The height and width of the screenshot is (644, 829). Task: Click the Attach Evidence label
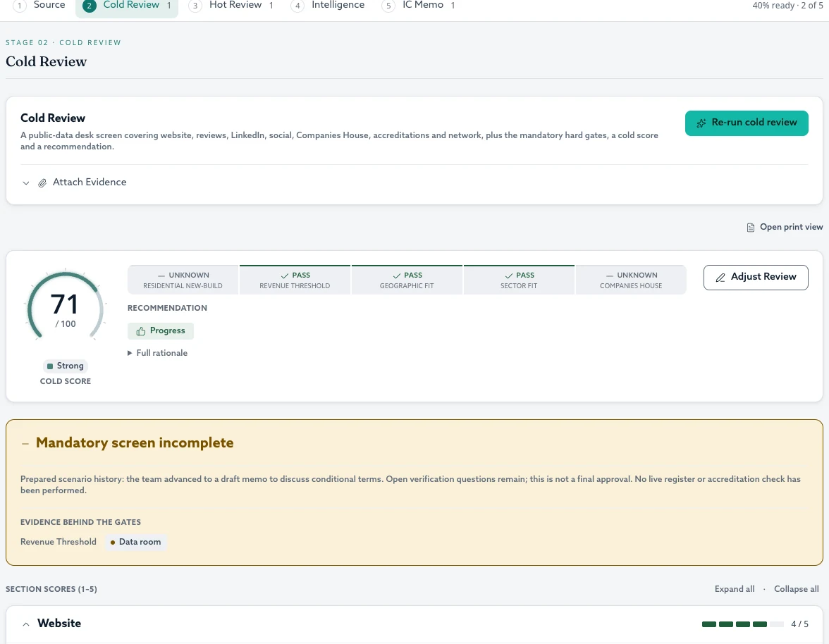click(90, 182)
